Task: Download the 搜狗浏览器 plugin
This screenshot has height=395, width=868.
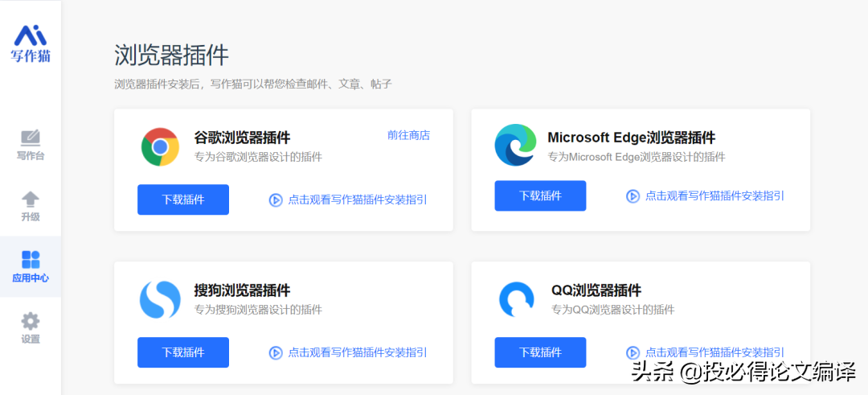Action: [183, 352]
